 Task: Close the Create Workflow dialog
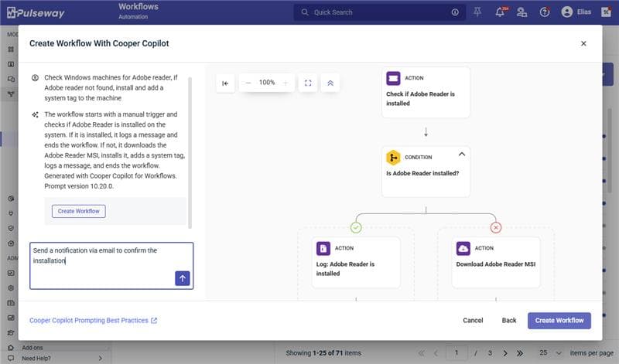[x=583, y=44]
